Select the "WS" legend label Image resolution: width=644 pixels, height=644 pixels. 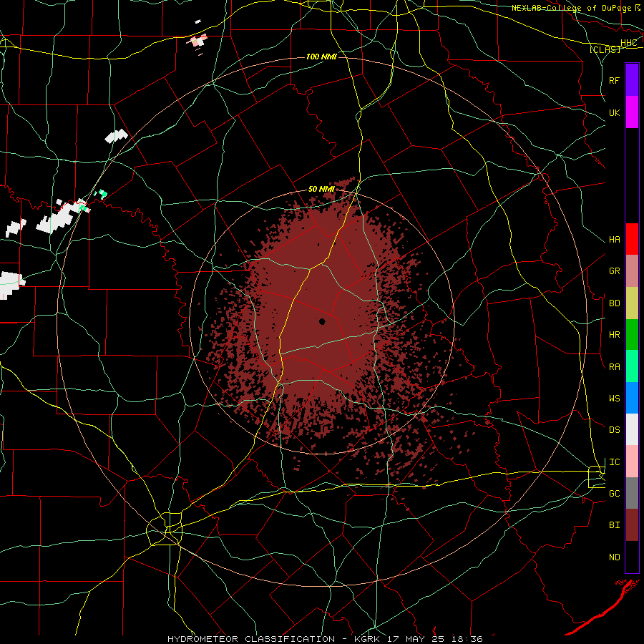pos(615,399)
